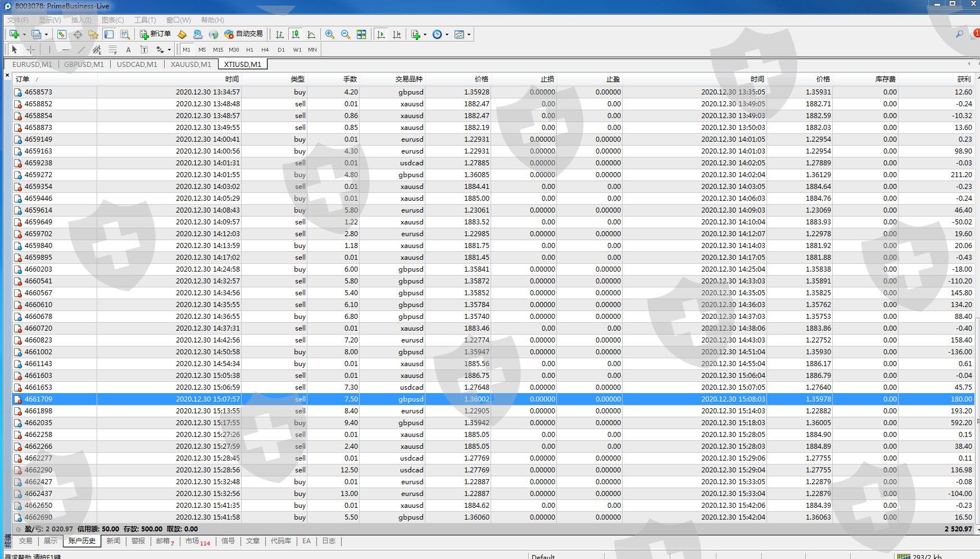Expand the templates dropdown arrow
Screen dimensions: 980x559
pos(469,34)
